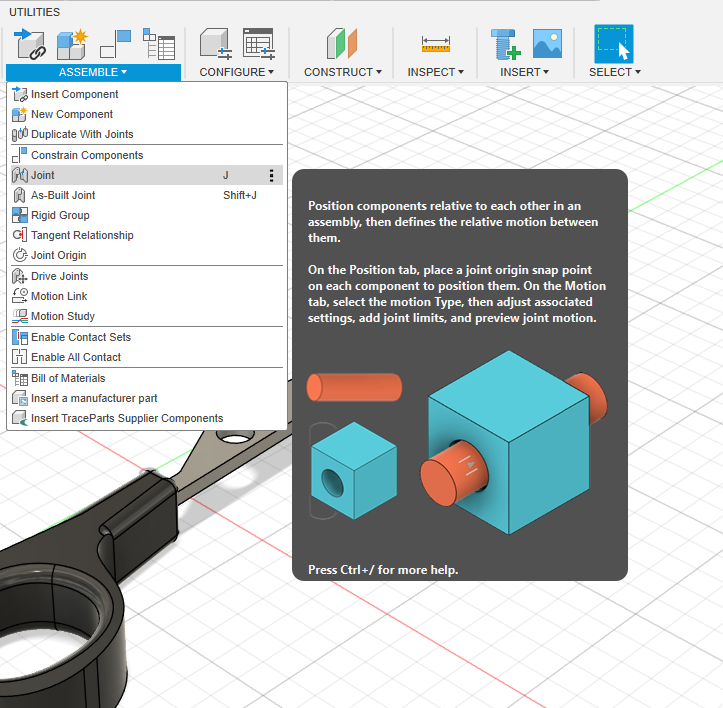Click the Bill of Materials toolbar icon
This screenshot has height=708, width=723.
[158, 43]
